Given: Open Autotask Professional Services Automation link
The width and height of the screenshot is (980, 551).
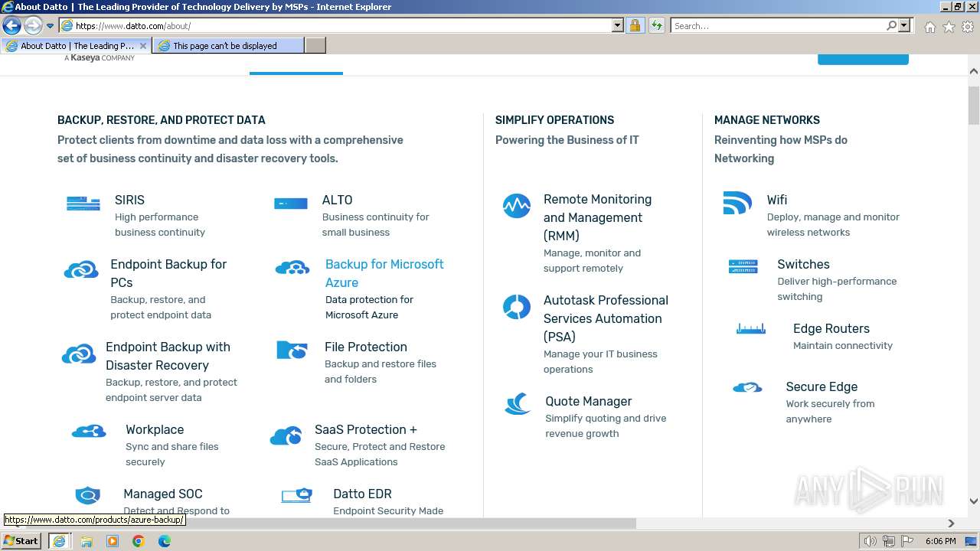Looking at the screenshot, I should pyautogui.click(x=606, y=318).
